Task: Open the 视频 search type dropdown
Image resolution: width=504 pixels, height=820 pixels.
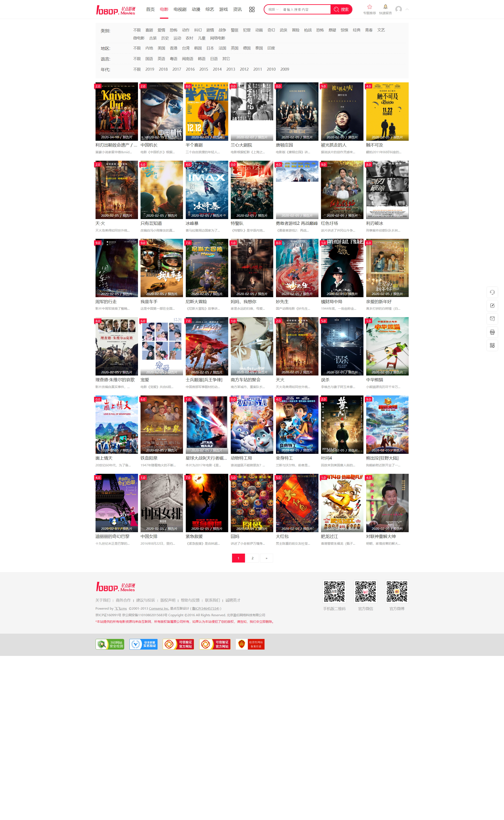Action: [273, 9]
